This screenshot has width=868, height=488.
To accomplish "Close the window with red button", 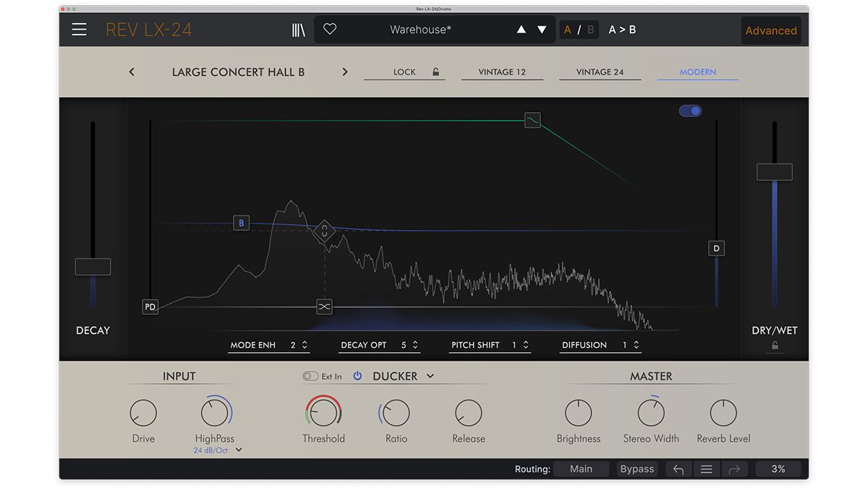I will click(x=64, y=9).
